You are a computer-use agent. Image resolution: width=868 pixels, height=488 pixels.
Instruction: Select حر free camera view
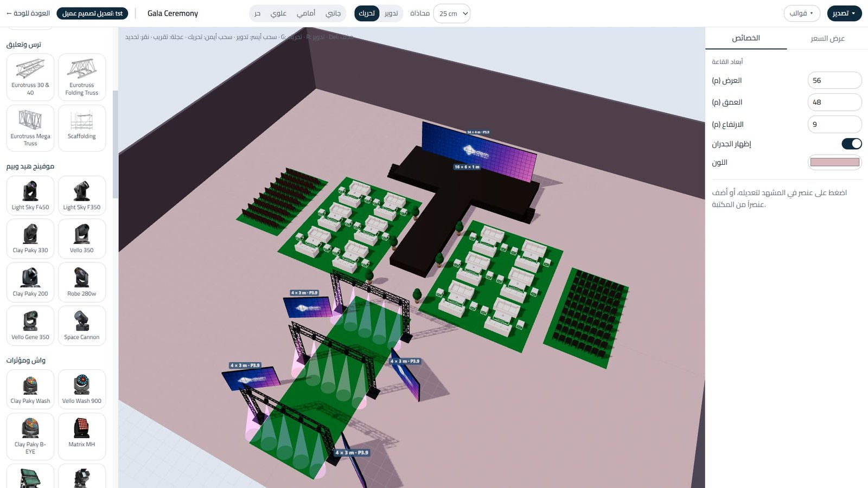pos(257,13)
